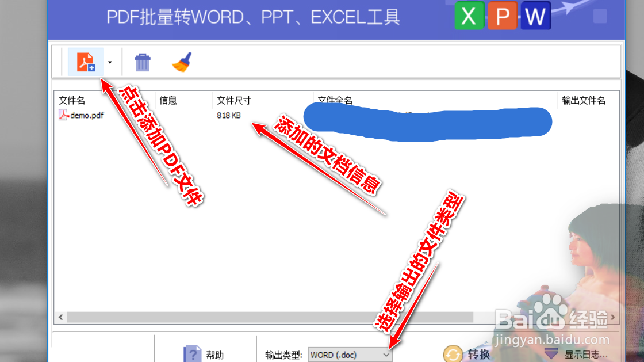644x362 pixels.
Task: Expand the 输出类型 WORD (.doc) combo box
Action: tap(350, 355)
